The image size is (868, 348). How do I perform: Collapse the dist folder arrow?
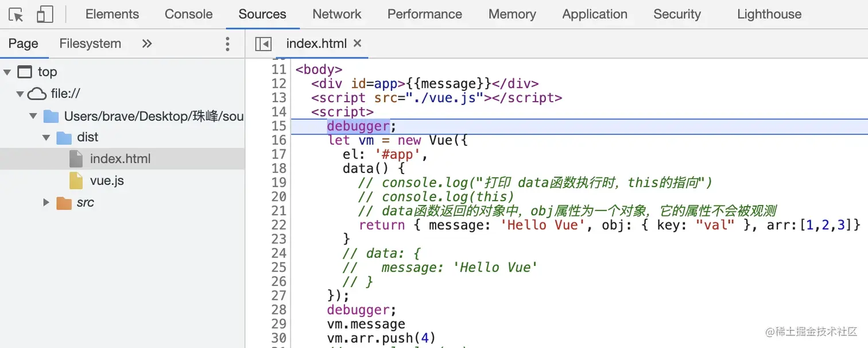(x=46, y=137)
